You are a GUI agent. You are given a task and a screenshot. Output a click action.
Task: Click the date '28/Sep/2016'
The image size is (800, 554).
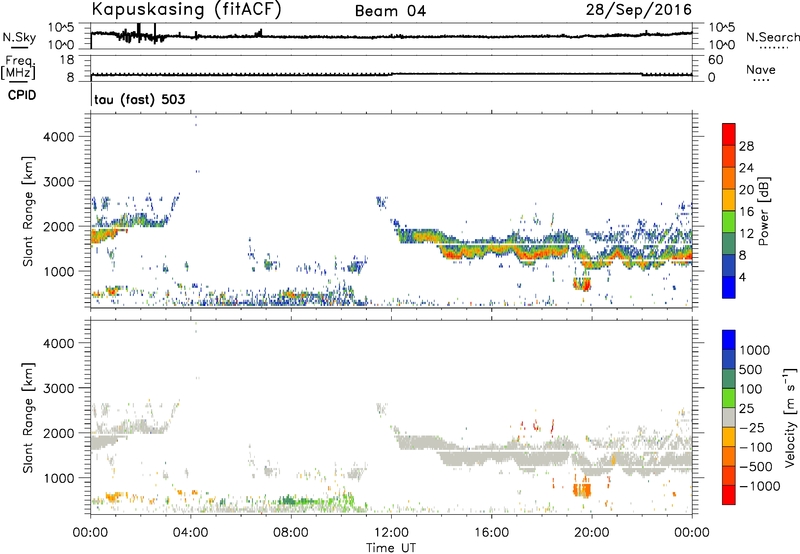tap(638, 10)
